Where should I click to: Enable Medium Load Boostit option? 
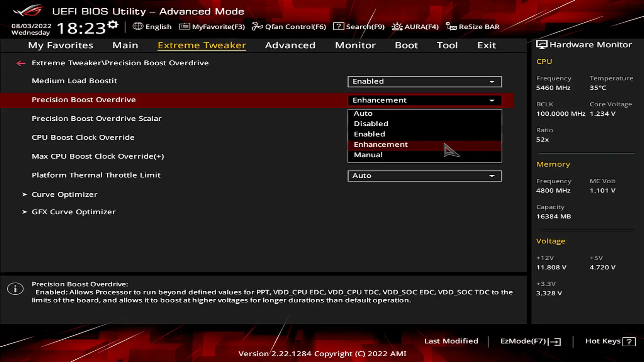(425, 81)
